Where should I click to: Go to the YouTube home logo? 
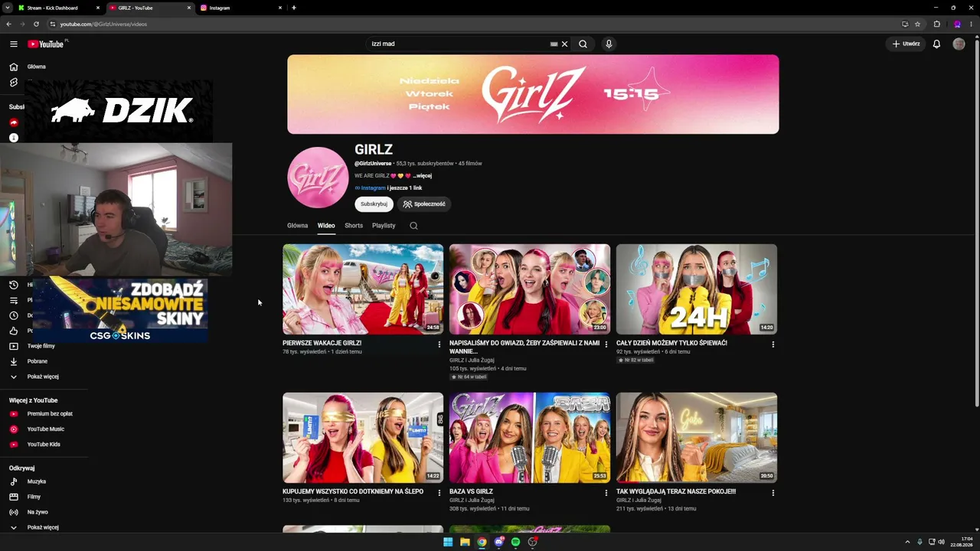point(46,44)
